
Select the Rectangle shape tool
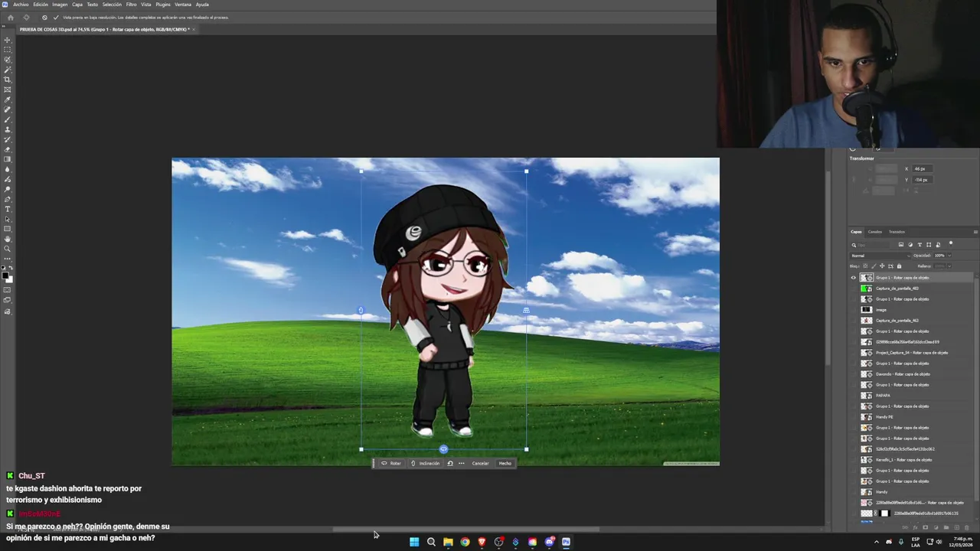pyautogui.click(x=8, y=229)
